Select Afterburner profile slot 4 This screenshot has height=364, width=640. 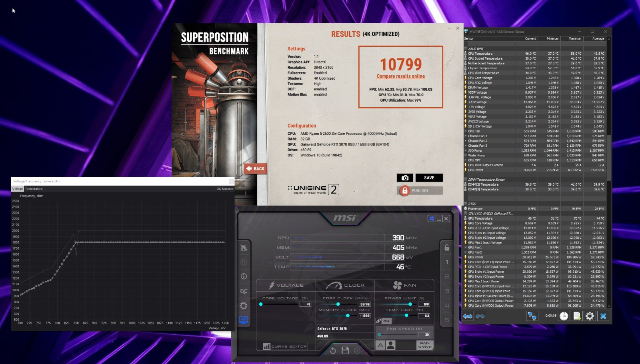pos(447,306)
